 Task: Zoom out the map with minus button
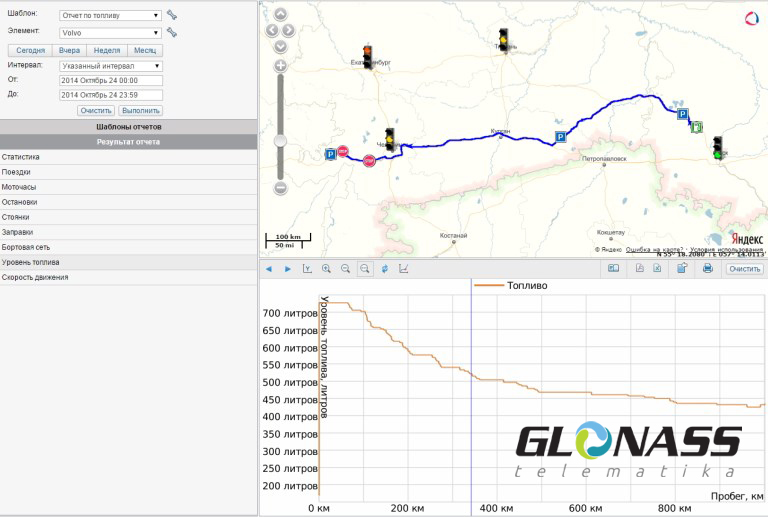pos(281,188)
